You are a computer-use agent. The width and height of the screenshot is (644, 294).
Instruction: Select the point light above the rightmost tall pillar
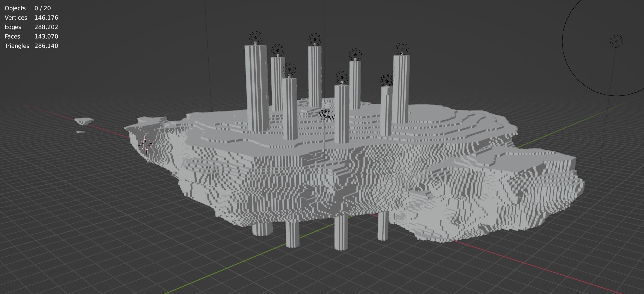(x=402, y=49)
